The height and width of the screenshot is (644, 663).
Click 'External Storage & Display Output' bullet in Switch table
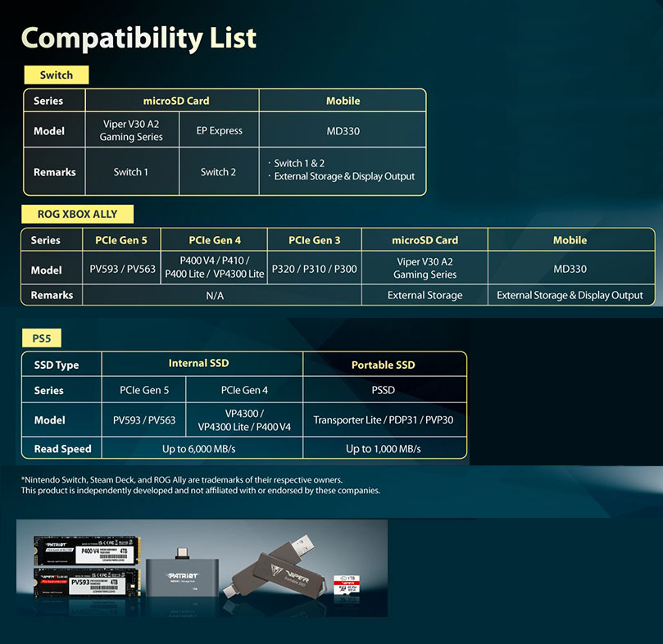pyautogui.click(x=344, y=176)
